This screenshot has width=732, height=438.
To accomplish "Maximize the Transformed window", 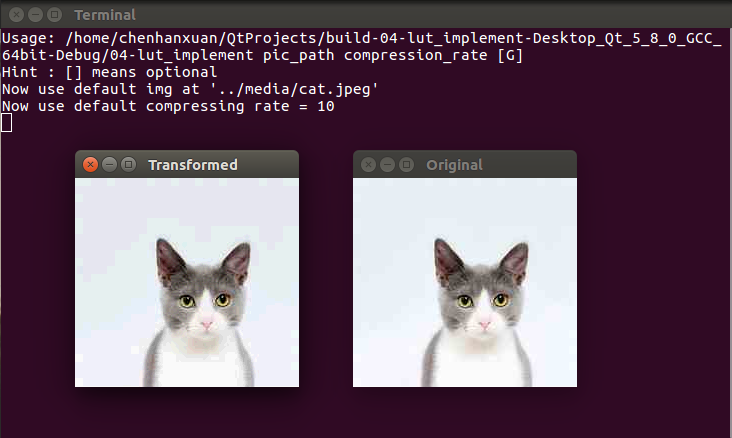I will 128,164.
